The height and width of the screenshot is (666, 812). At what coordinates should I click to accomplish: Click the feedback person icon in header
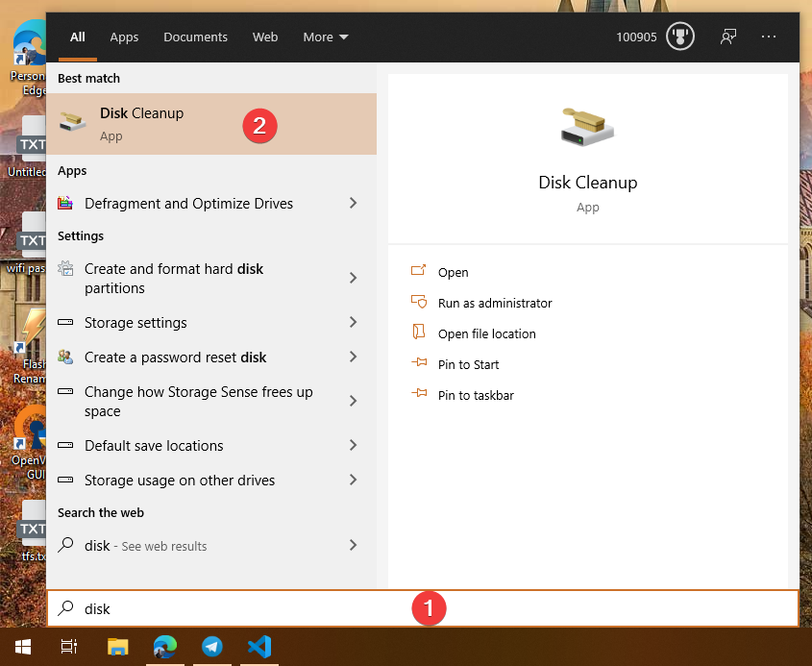point(728,37)
